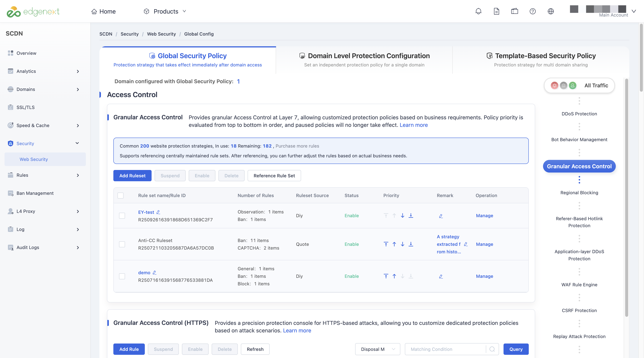Click the search icon in Matching Condition field

(x=492, y=349)
